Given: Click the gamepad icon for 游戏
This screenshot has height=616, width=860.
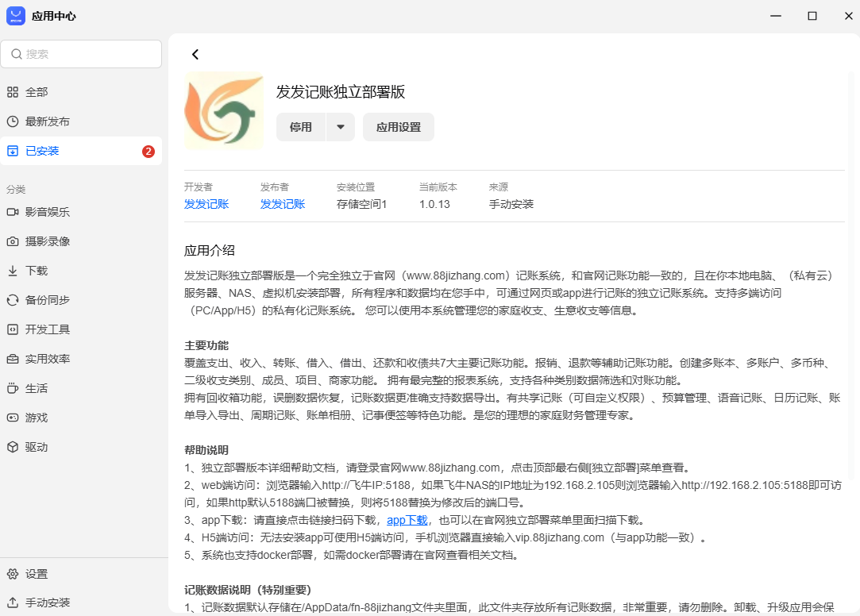Looking at the screenshot, I should tap(13, 418).
